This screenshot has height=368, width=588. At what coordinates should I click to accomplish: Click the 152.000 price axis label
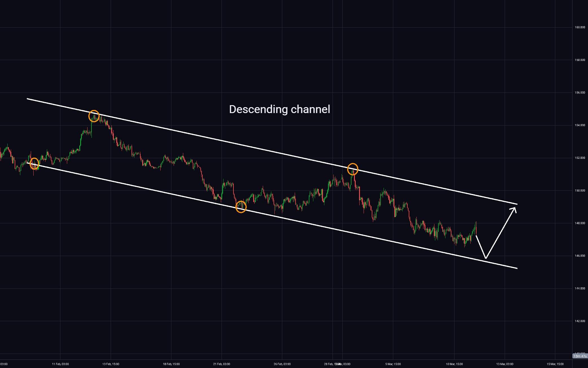580,158
